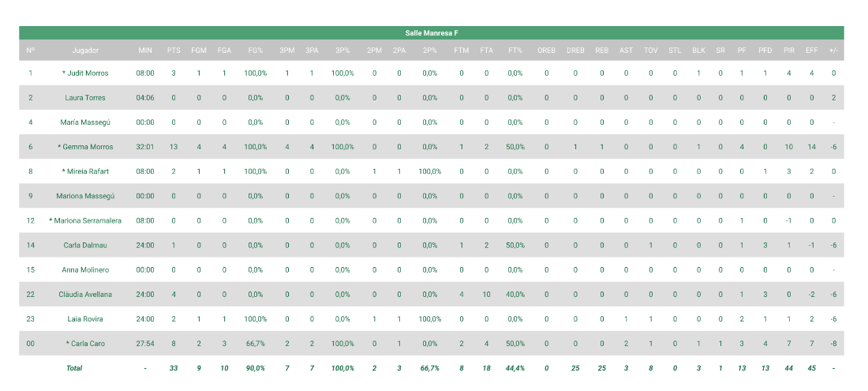
Task: Open Mariona Serramalera's player entry
Action: click(x=85, y=221)
